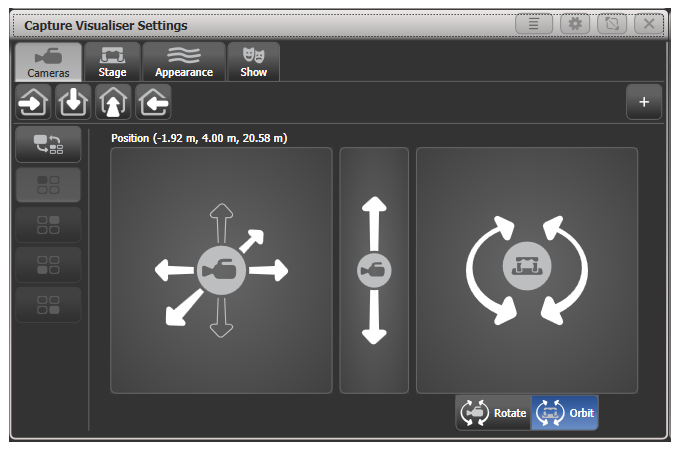Image resolution: width=680 pixels, height=450 pixels.
Task: Click the Position coordinates text
Action: [199, 138]
